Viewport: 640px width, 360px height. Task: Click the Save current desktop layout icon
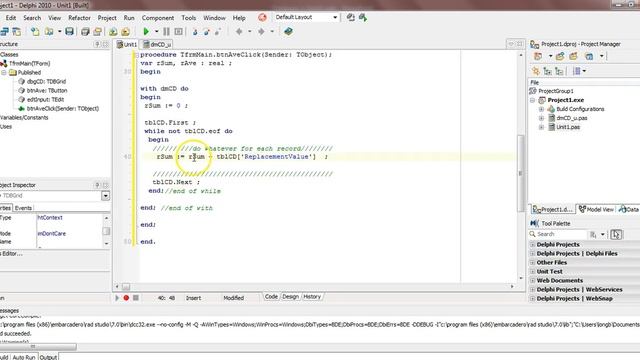[x=351, y=18]
